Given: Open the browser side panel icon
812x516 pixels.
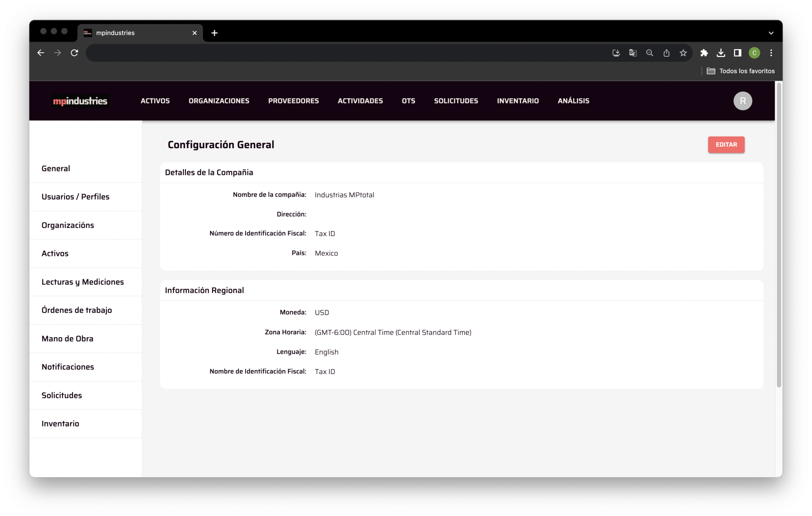Looking at the screenshot, I should tap(737, 53).
